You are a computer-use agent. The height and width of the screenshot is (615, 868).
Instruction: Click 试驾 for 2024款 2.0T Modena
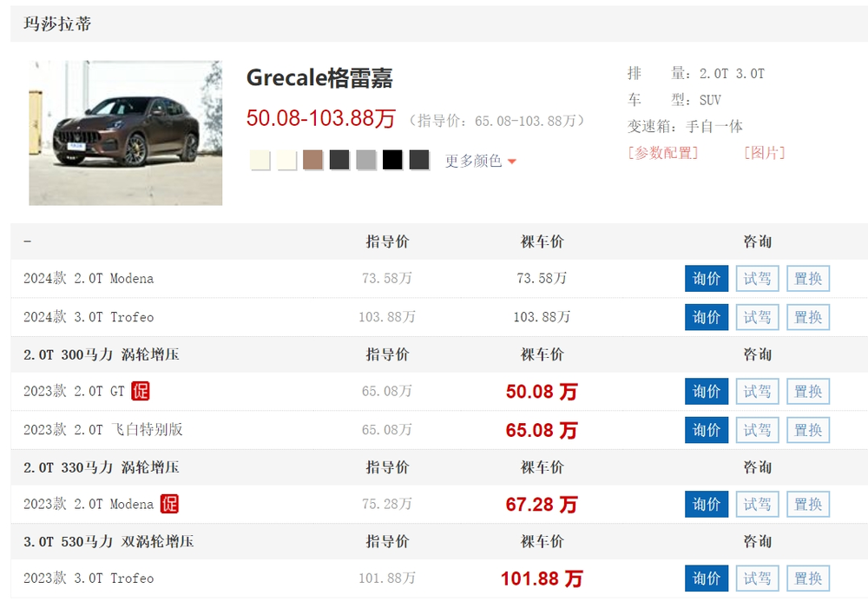pos(757,278)
